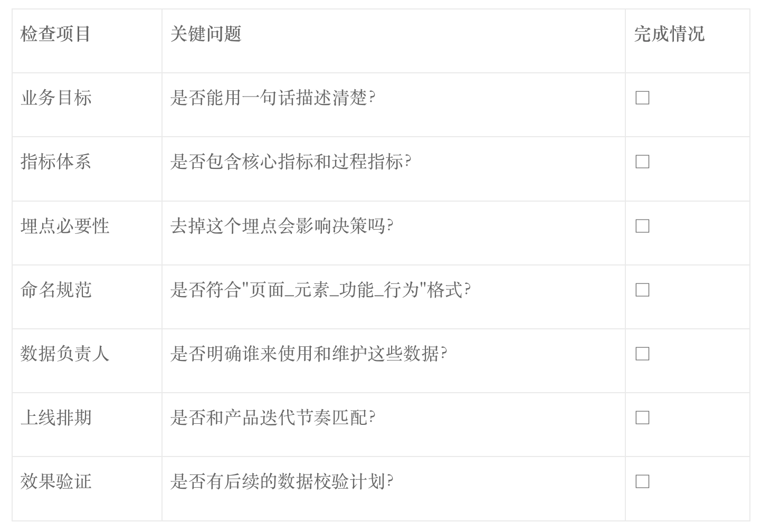This screenshot has height=532, width=761.
Task: Toggle the 命名规范 checkbox
Action: (x=642, y=290)
